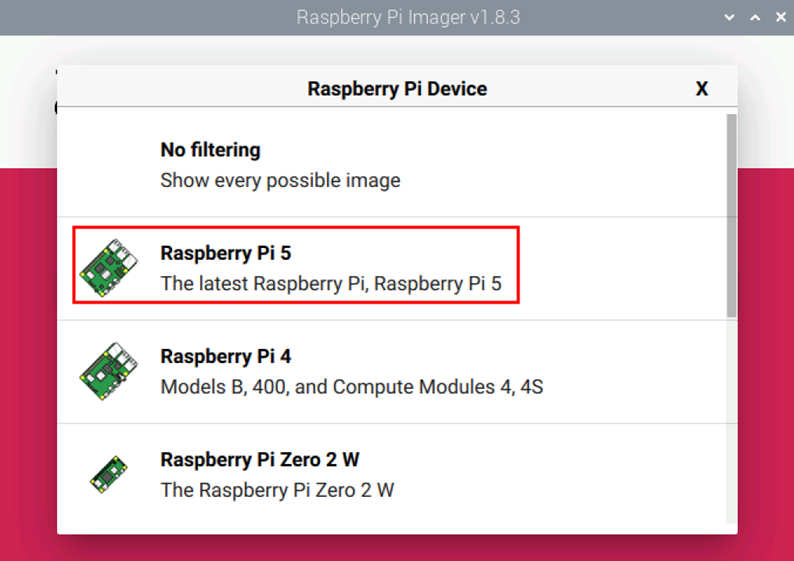Click the device list scrollbar thumb
794x561 pixels.
pyautogui.click(x=731, y=216)
